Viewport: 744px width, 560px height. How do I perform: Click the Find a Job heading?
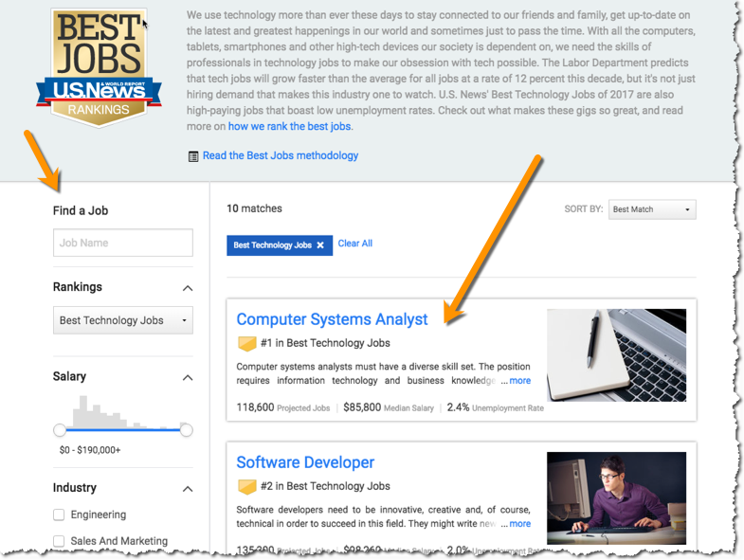pos(81,210)
